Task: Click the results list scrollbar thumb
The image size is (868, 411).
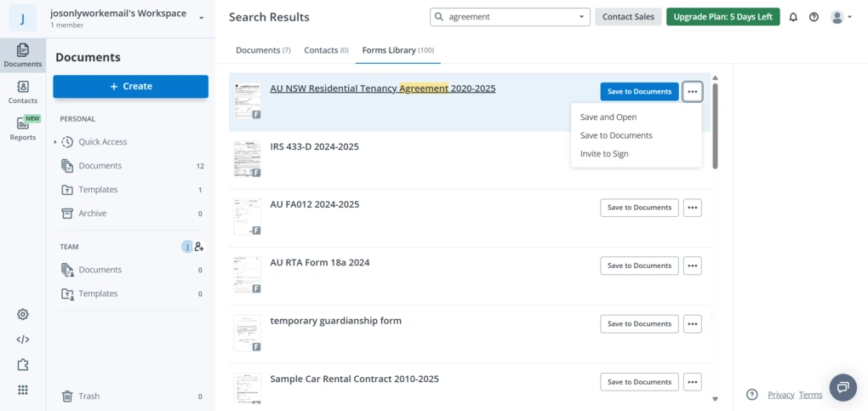Action: [715, 126]
